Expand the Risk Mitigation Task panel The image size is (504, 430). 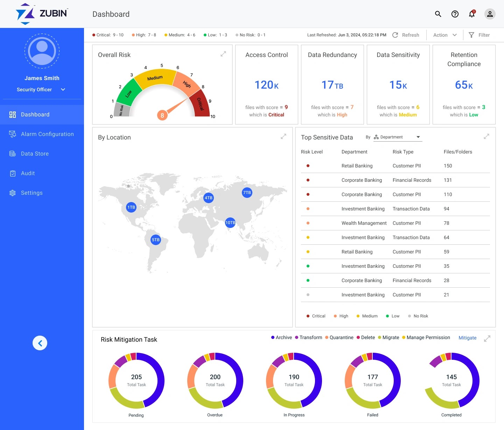pos(487,339)
